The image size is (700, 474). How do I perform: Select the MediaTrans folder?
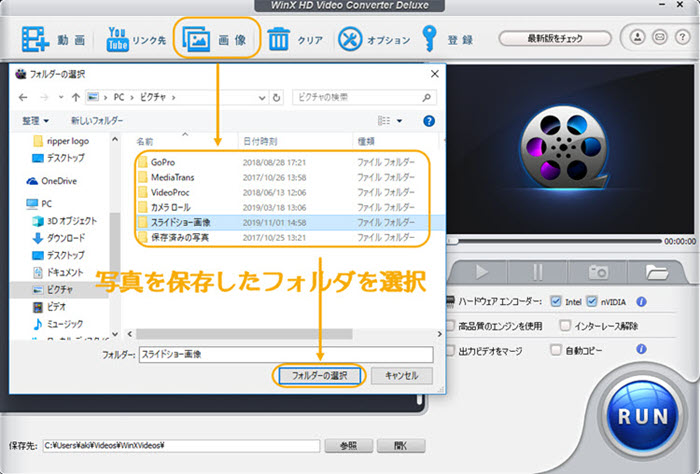(x=172, y=178)
